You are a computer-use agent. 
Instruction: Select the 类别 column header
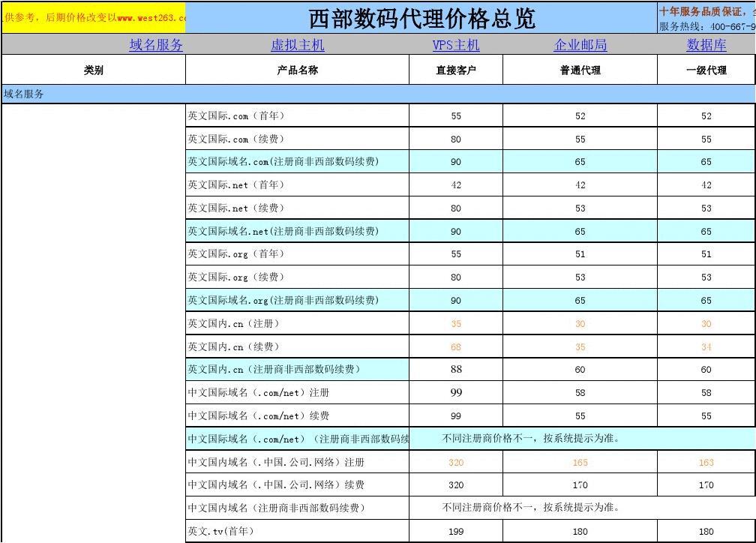click(x=94, y=70)
